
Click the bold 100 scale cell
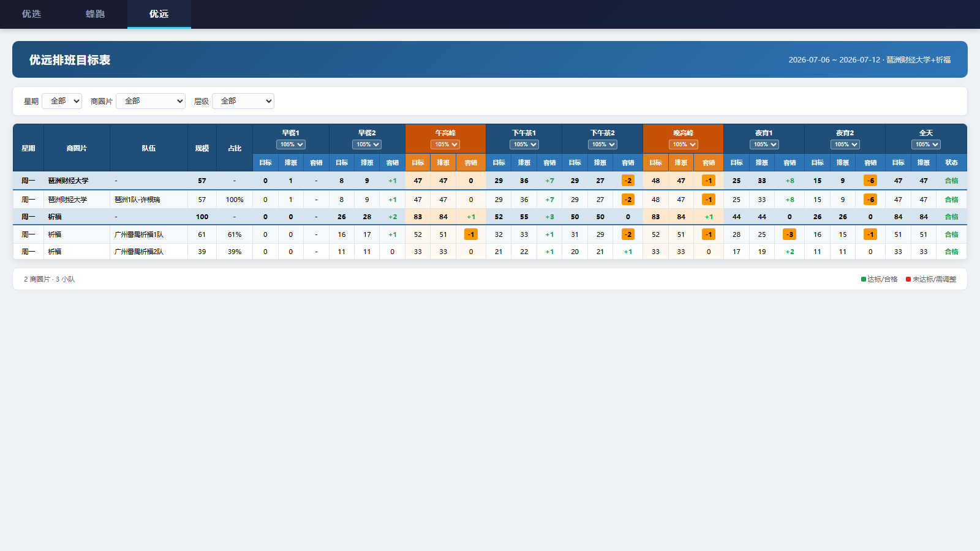tap(202, 217)
